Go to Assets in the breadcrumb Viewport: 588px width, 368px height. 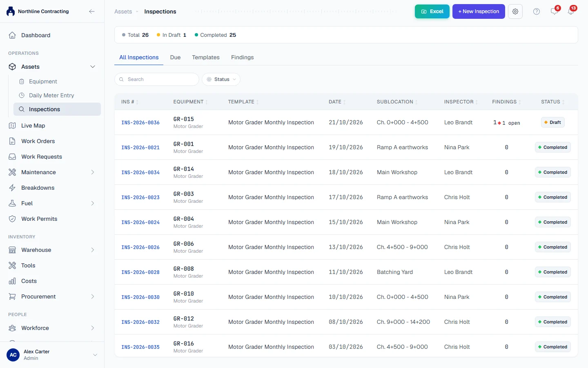coord(123,11)
